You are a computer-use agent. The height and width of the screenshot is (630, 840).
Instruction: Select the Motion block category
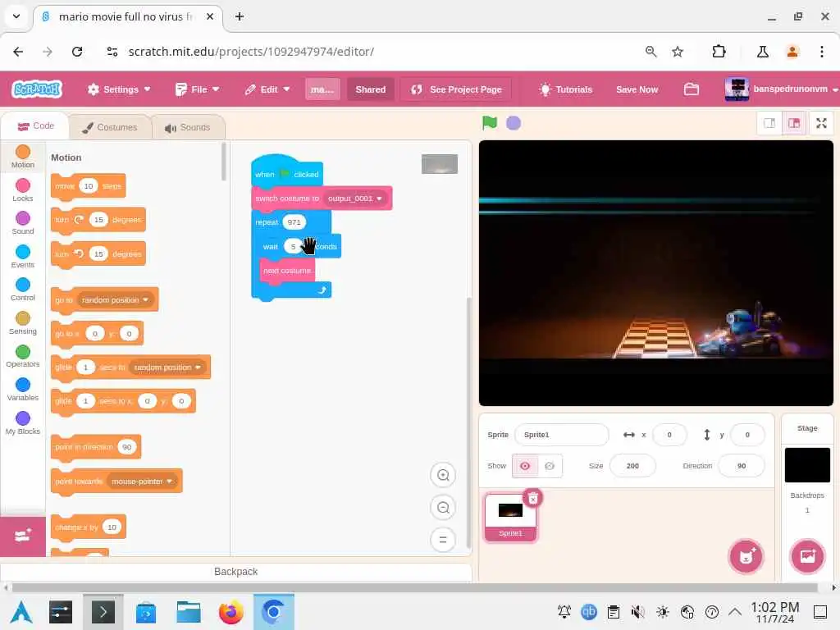(22, 157)
